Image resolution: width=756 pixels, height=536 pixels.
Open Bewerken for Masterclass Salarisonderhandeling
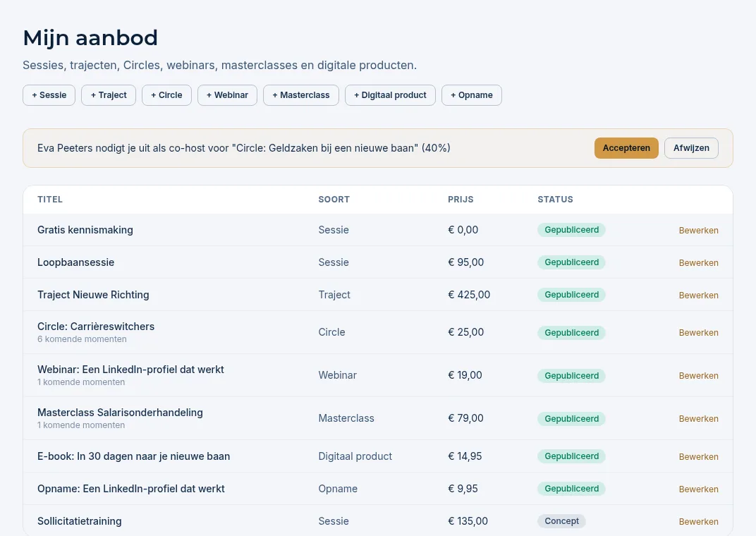[x=698, y=419]
